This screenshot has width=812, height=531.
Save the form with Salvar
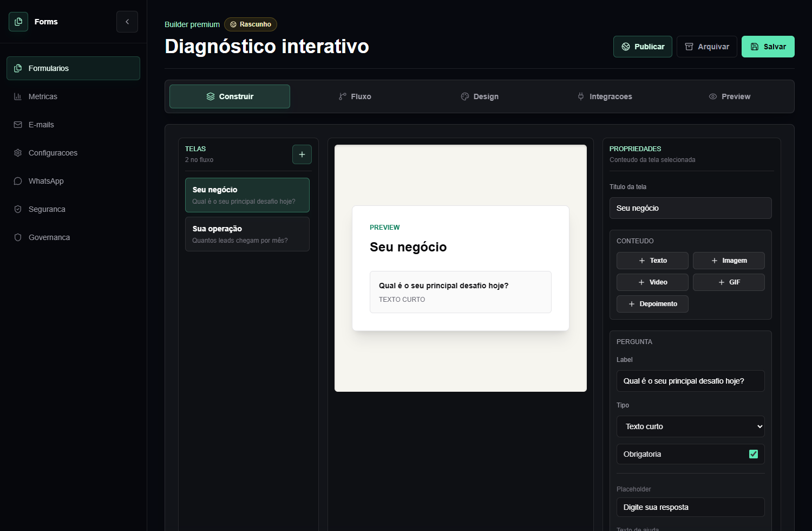768,47
